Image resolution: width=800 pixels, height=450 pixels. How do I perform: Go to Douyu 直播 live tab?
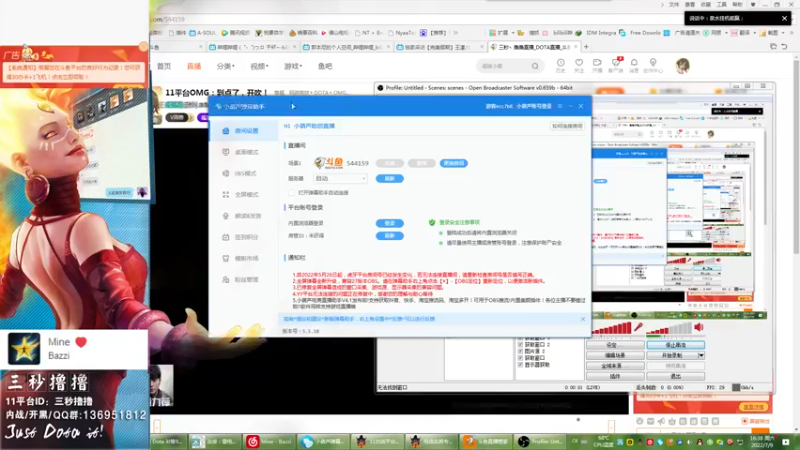[194, 66]
